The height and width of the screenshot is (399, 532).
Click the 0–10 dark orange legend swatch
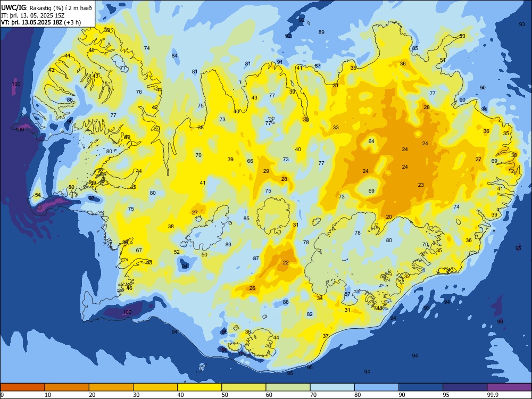tap(22, 387)
